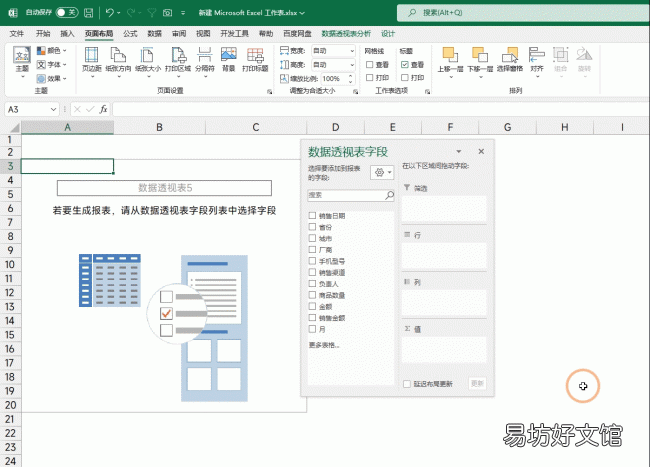Open the 打印标题 print titles dialog

click(255, 59)
